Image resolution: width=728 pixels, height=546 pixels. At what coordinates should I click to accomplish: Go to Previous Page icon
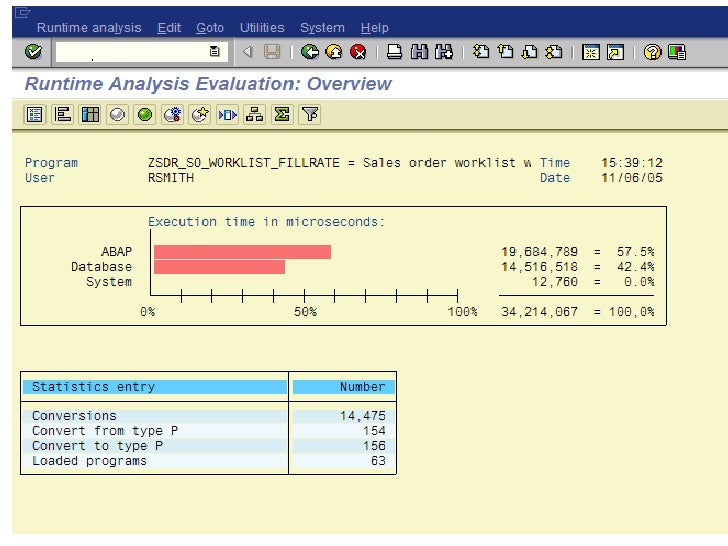click(x=505, y=52)
